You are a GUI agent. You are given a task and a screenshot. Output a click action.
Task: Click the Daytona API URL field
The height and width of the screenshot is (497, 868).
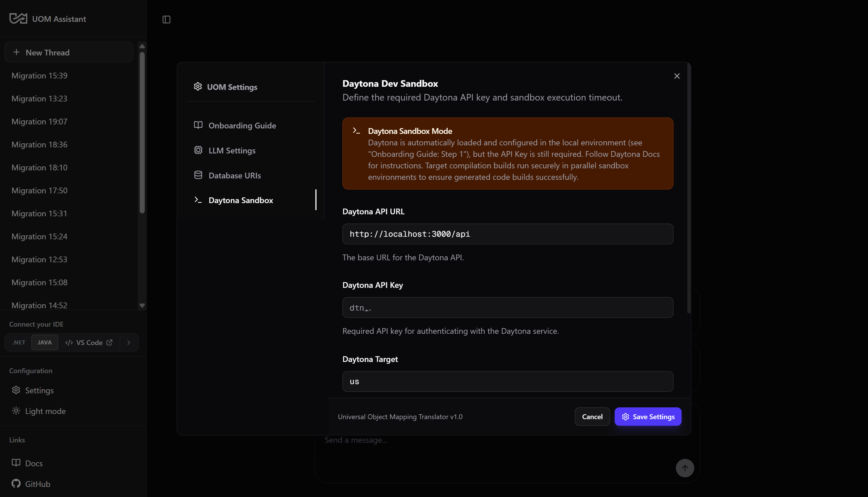pyautogui.click(x=508, y=234)
